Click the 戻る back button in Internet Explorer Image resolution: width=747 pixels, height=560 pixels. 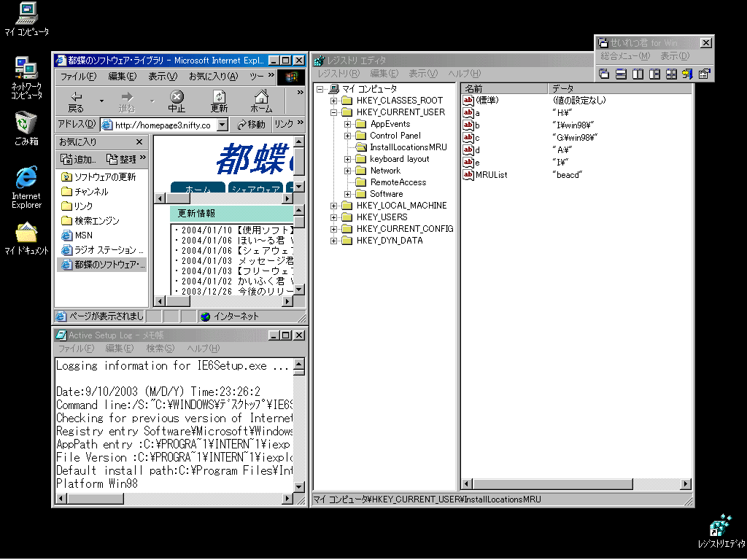pos(76,102)
